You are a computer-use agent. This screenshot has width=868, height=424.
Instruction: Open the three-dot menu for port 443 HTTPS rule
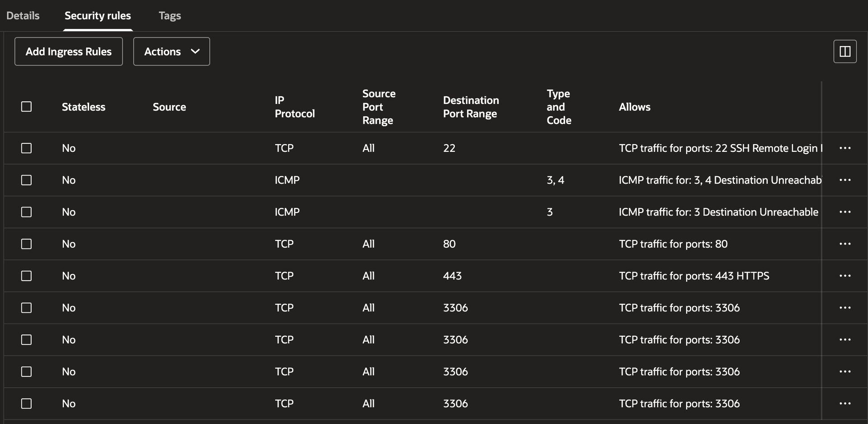pyautogui.click(x=844, y=276)
